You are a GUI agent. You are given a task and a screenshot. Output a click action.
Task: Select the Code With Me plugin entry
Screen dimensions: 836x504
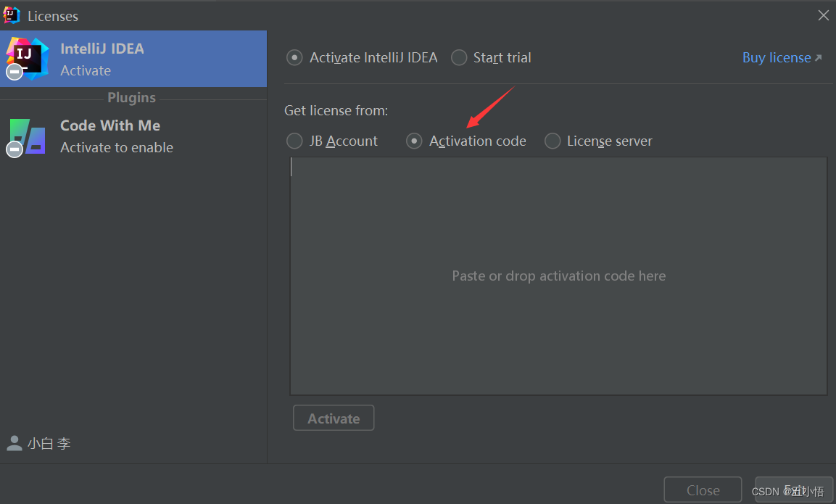click(x=133, y=136)
